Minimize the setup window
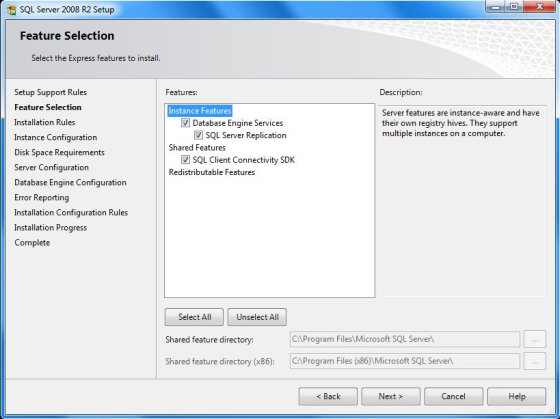 click(495, 7)
